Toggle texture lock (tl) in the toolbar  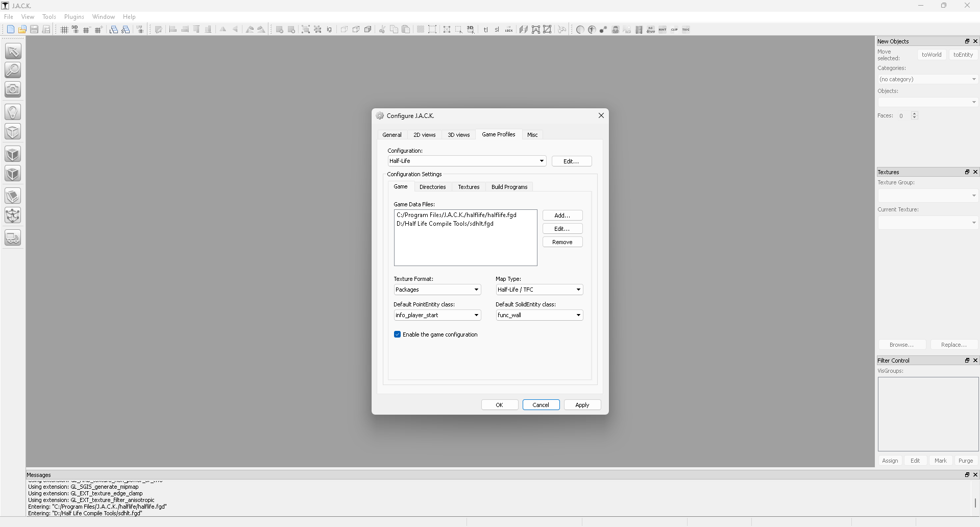485,30
